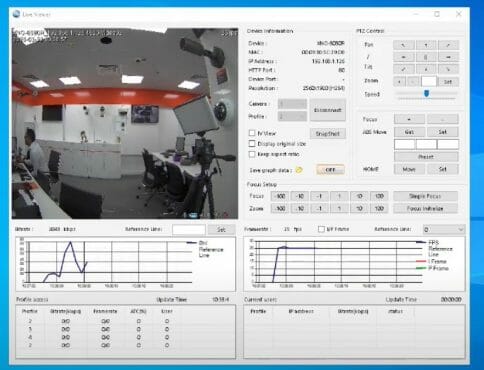Viewport: 484px width, 370px height.
Task: Click Focus +100 step button
Action: [379, 196]
